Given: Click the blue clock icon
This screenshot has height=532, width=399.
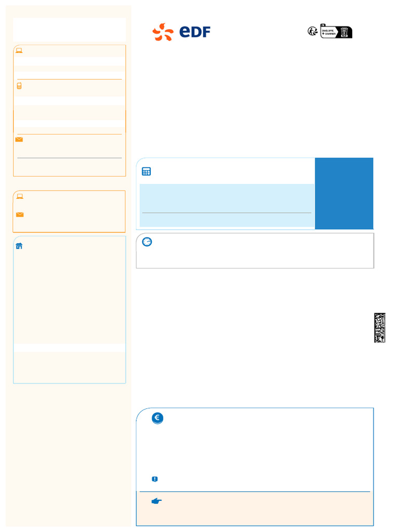Looking at the screenshot, I should [147, 242].
